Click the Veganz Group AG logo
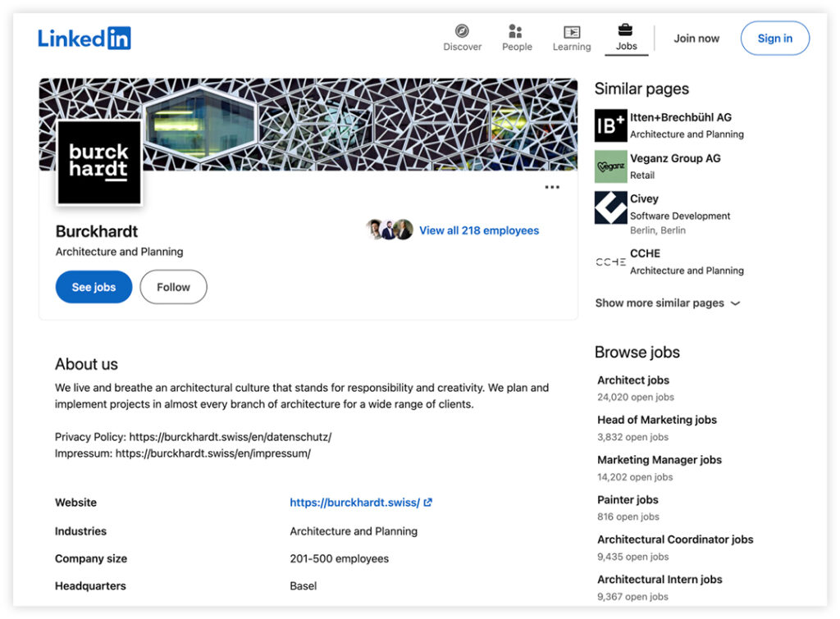 (x=610, y=166)
